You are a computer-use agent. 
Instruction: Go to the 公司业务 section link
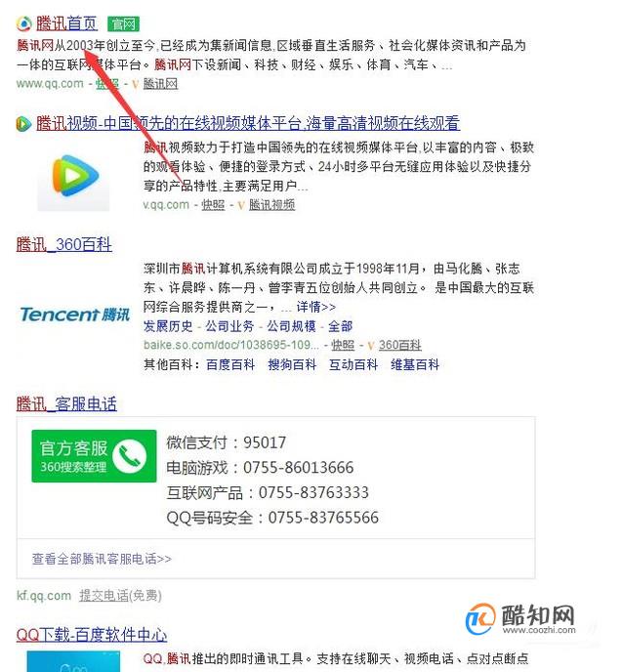click(x=229, y=326)
